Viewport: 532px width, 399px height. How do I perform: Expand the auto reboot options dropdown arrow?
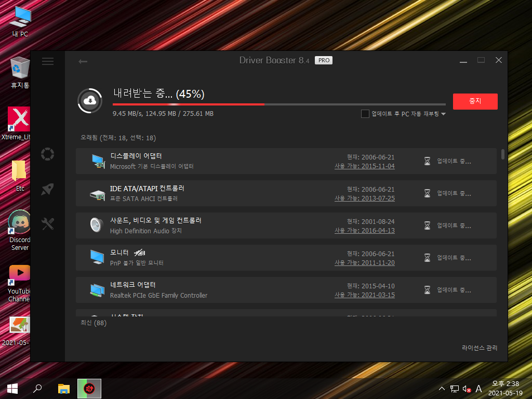[x=444, y=114]
